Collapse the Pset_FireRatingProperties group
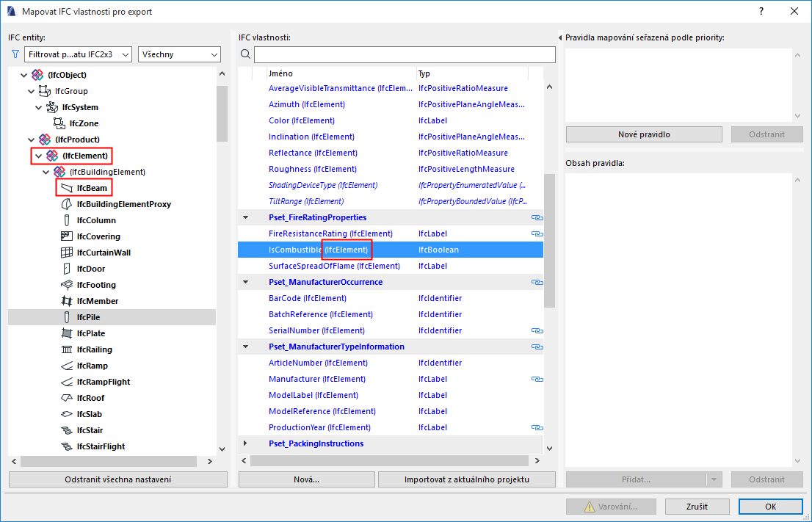 [245, 217]
